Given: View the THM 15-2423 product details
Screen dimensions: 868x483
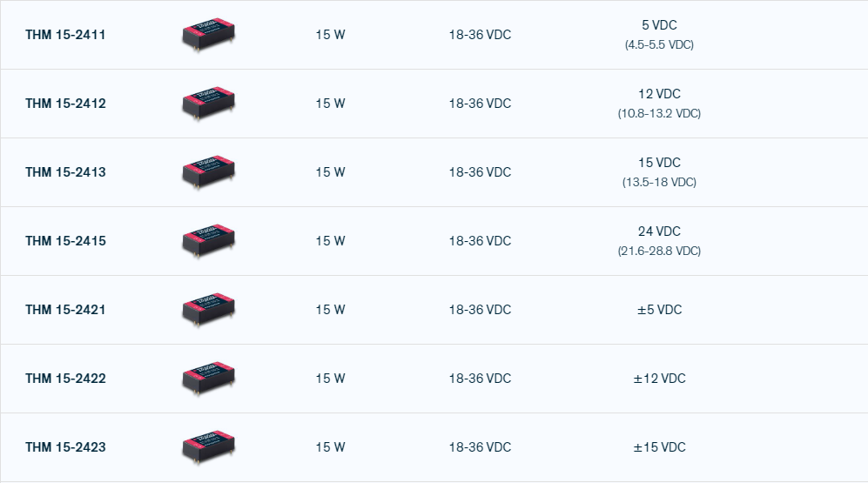Looking at the screenshot, I should point(65,447).
